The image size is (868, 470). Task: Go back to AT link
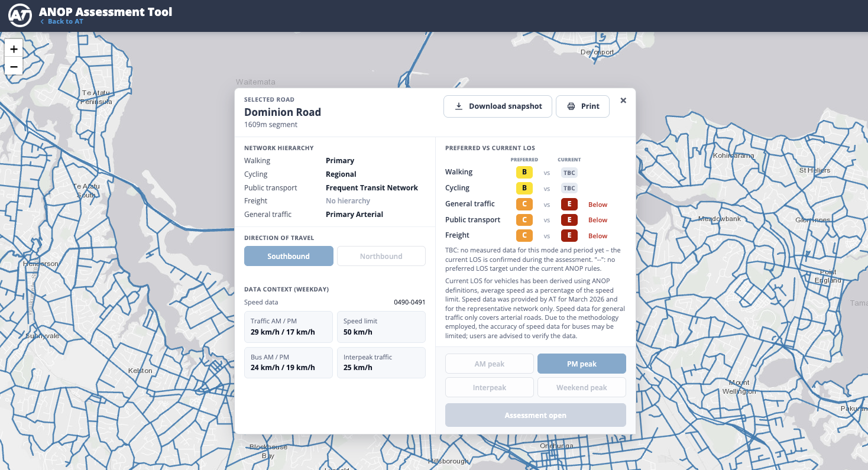(x=62, y=21)
